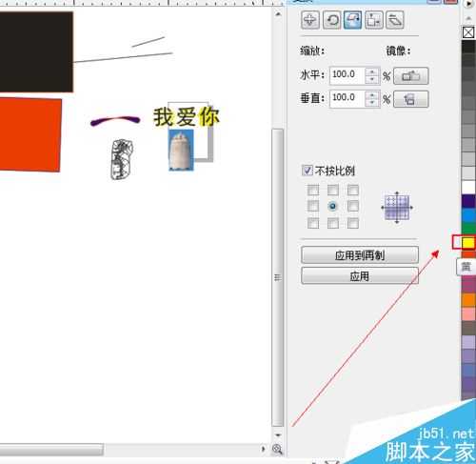
Task: Open the navigator zoom icon below the scrollbar
Action: click(x=277, y=449)
